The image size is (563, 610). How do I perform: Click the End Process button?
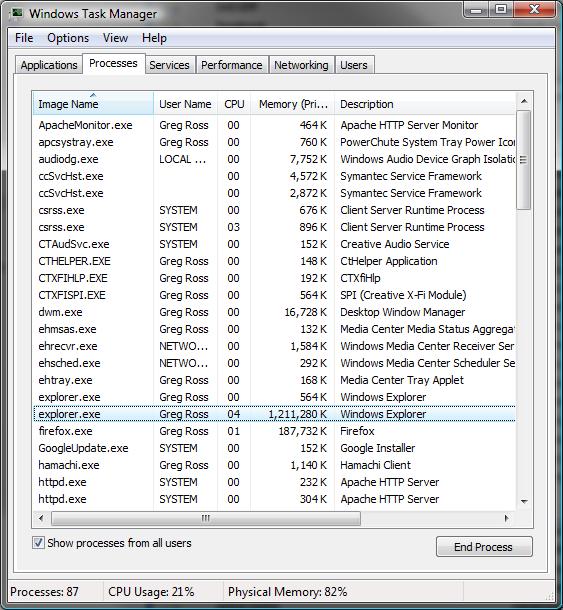point(484,547)
